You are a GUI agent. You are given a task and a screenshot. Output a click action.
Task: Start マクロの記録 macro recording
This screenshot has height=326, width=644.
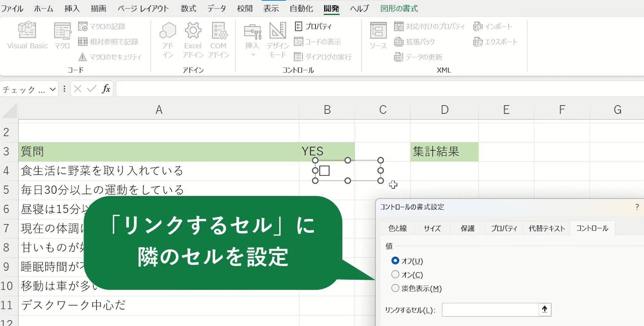pyautogui.click(x=101, y=27)
